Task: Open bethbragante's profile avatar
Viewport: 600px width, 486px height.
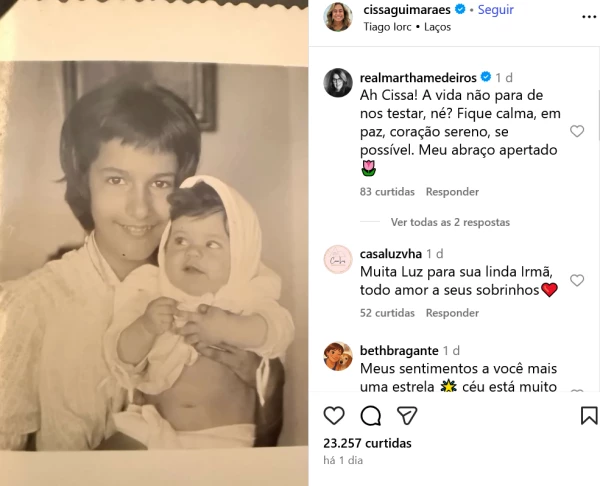Action: click(x=338, y=356)
